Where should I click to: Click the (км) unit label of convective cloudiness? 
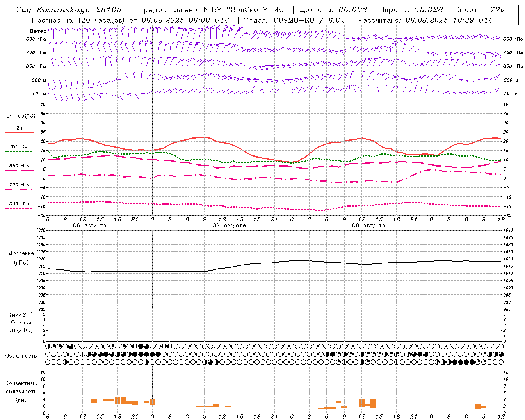point(21,399)
